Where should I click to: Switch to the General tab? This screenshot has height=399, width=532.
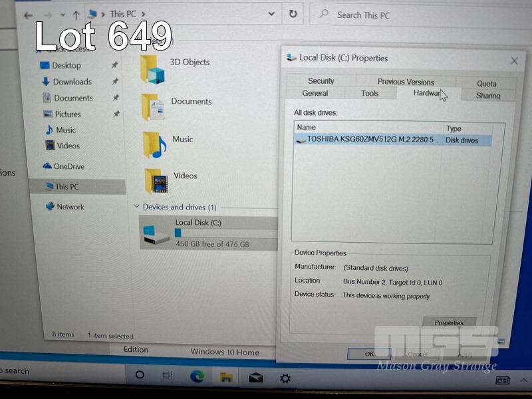315,94
